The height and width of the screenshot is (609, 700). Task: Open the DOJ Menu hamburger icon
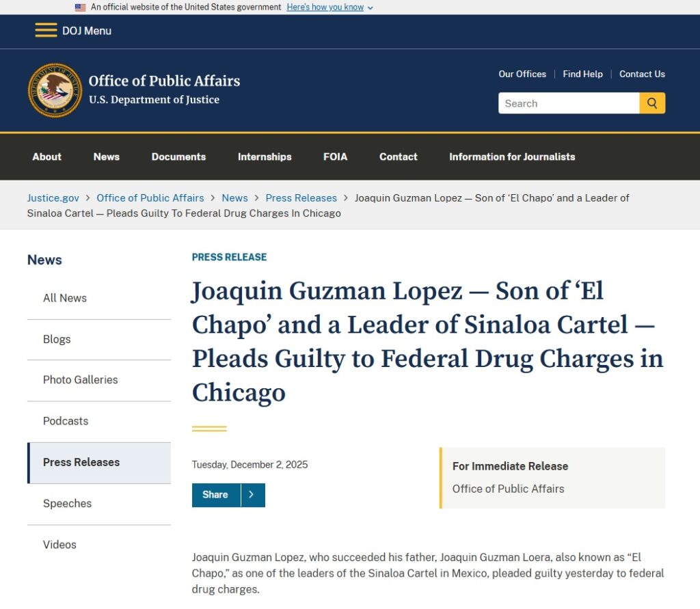(x=46, y=30)
